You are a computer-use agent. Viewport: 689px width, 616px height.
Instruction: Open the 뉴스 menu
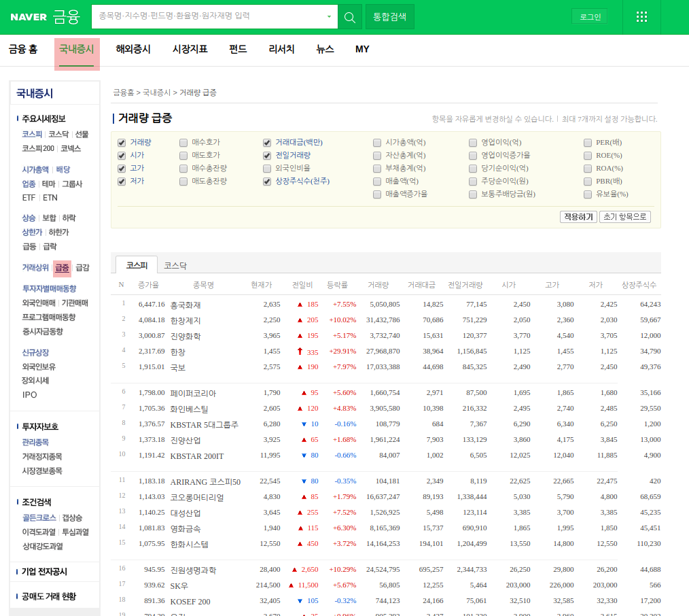(325, 49)
